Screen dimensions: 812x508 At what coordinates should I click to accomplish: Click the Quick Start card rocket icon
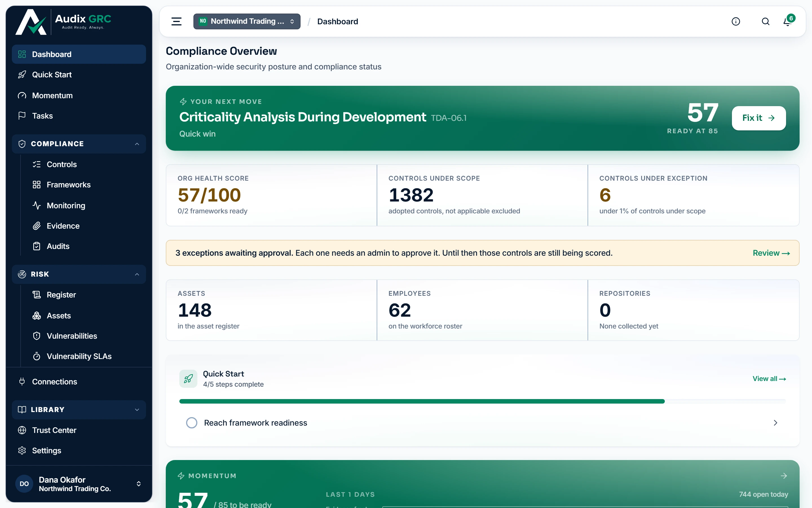188,379
